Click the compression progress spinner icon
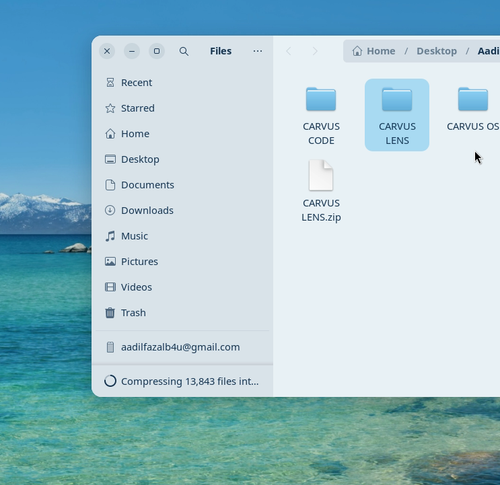The width and height of the screenshot is (500, 485). (110, 381)
